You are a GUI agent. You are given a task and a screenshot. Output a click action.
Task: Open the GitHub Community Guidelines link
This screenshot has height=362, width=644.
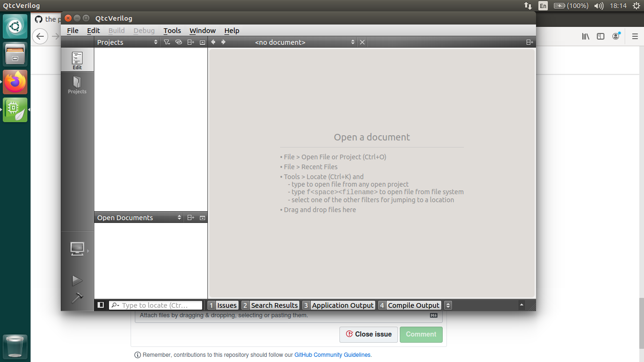click(x=332, y=355)
